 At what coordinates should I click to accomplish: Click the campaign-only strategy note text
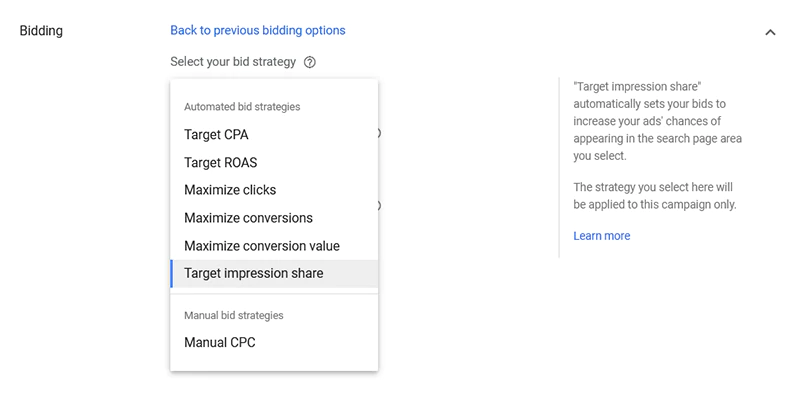(656, 196)
